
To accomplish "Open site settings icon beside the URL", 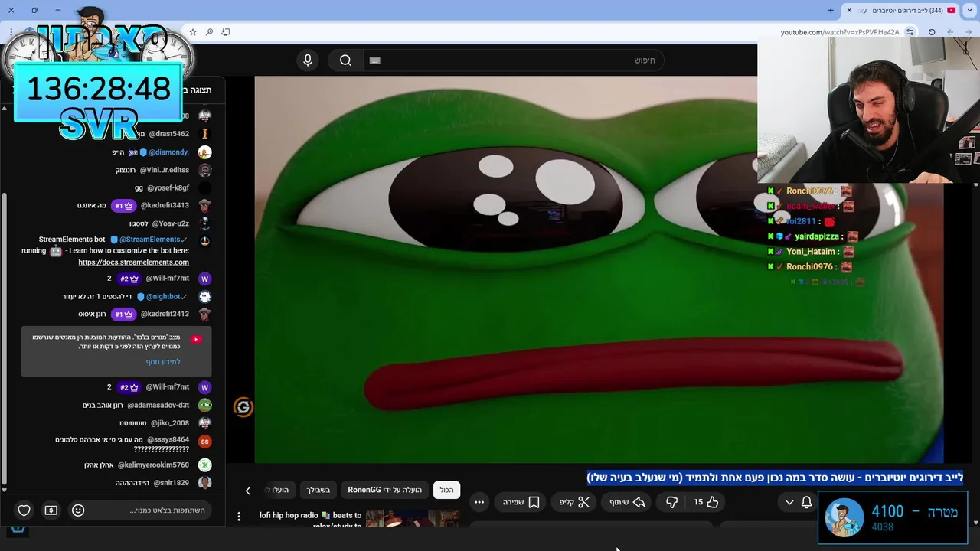I will tap(910, 32).
